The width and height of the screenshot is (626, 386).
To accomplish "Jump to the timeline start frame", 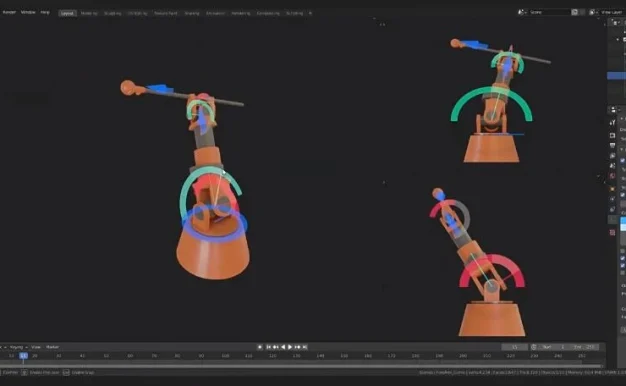I will click(x=269, y=347).
